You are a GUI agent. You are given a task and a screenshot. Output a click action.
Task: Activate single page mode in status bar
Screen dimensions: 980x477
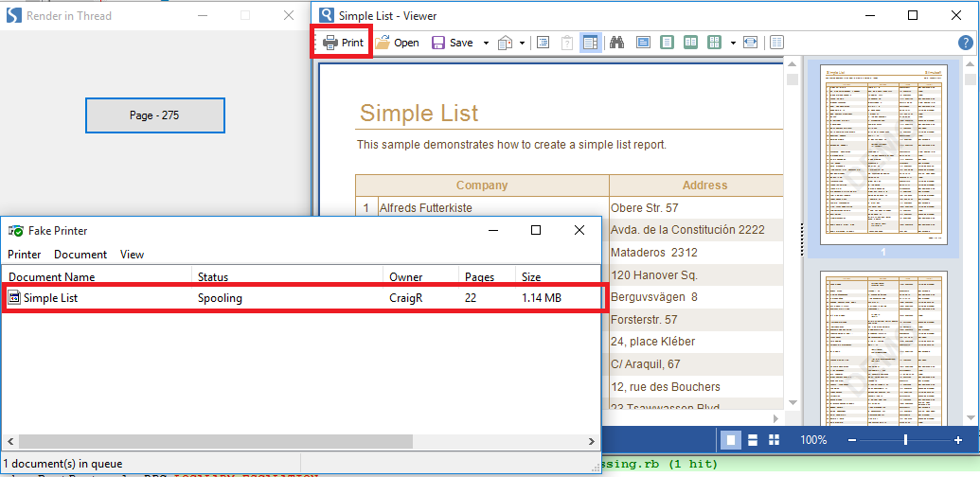coord(731,439)
